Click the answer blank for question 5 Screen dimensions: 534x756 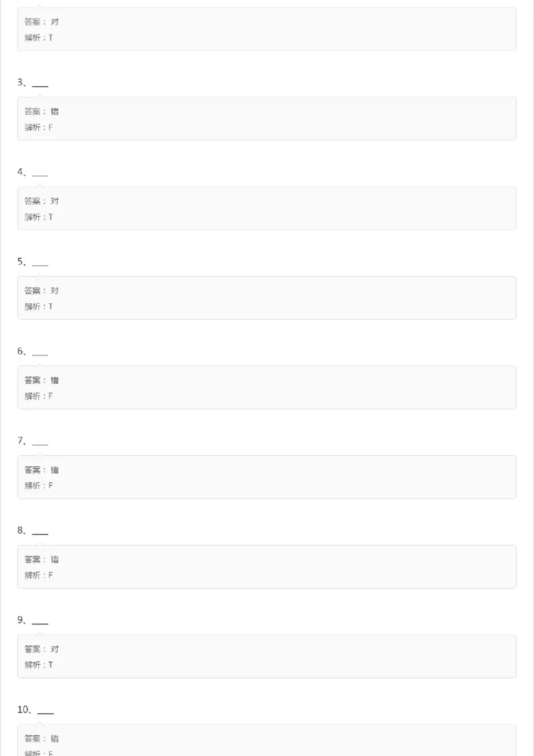pyautogui.click(x=40, y=263)
